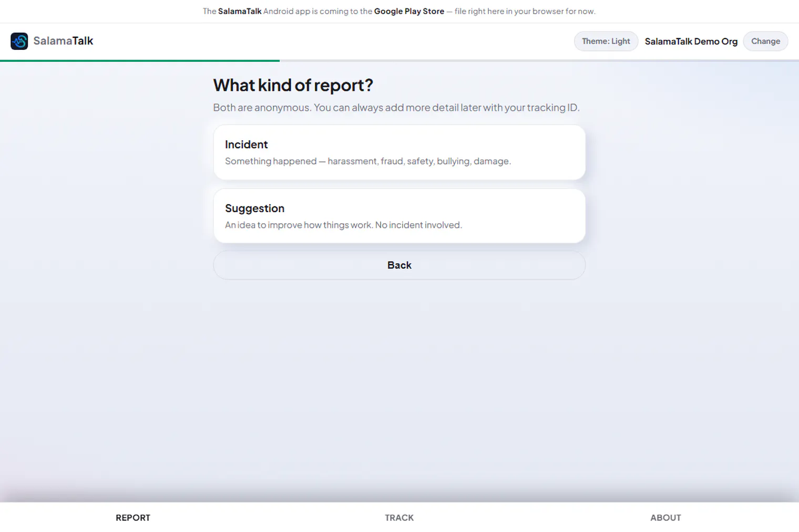
Task: Choose the Suggestion report card
Action: click(x=399, y=216)
